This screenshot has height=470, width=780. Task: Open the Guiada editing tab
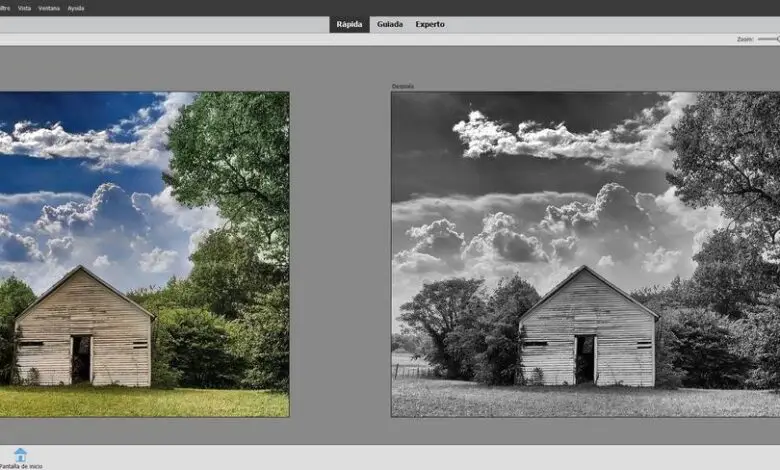[390, 24]
